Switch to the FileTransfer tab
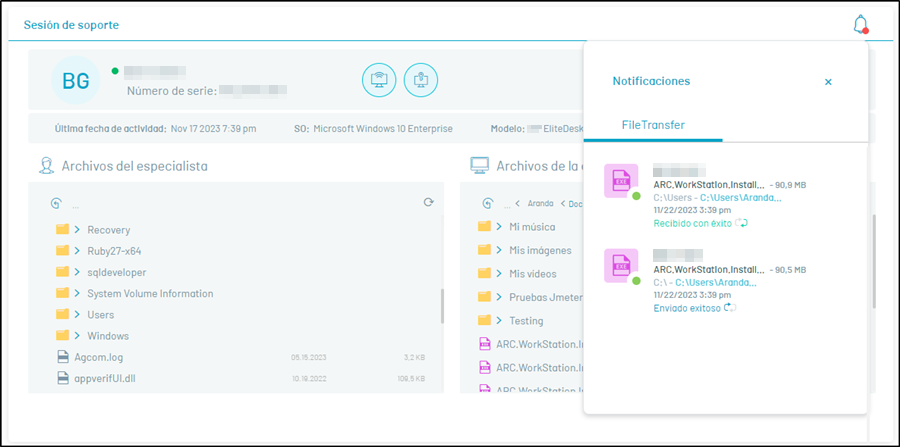The image size is (900, 447). [653, 125]
